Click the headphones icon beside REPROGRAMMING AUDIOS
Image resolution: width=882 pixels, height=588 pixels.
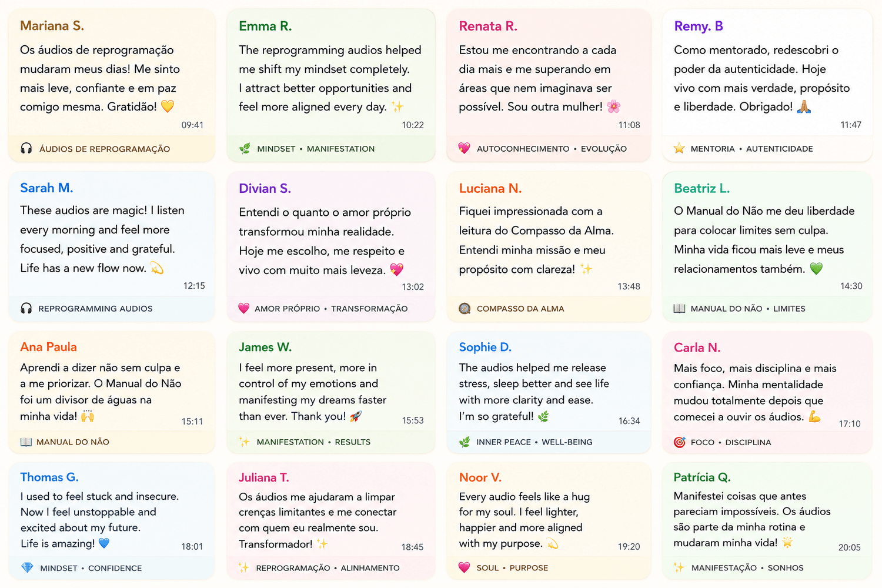coord(26,308)
